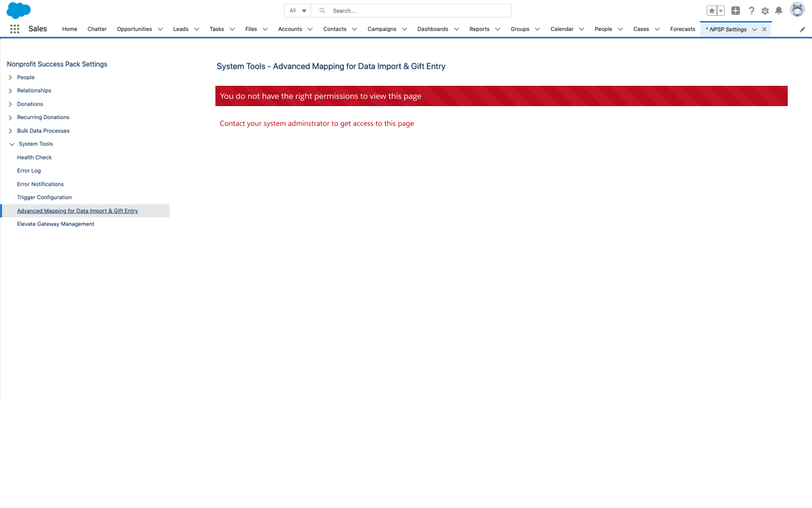Screen dimensions: 812x508
Task: Open the All search scope dropdown
Action: click(x=297, y=10)
